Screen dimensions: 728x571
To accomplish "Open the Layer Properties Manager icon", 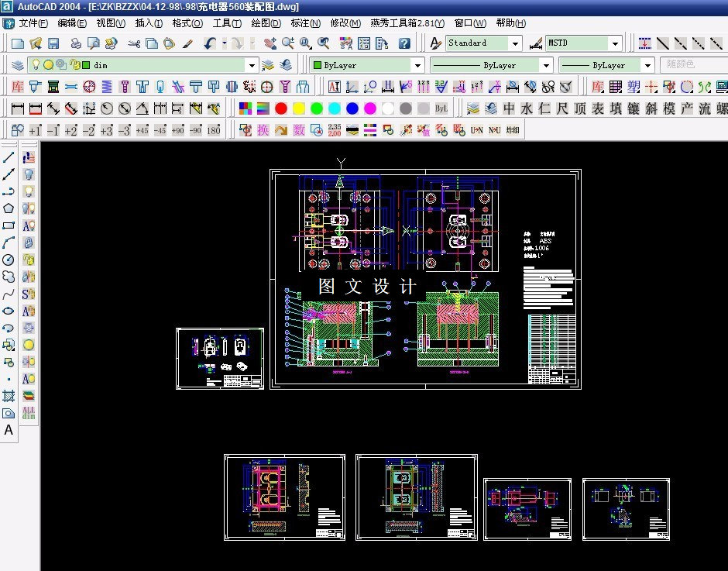I will tap(17, 65).
